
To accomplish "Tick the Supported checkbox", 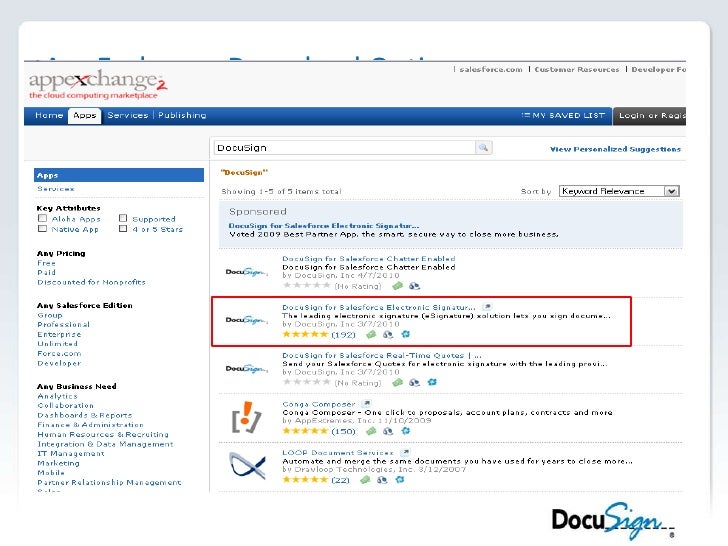I will pos(123,218).
